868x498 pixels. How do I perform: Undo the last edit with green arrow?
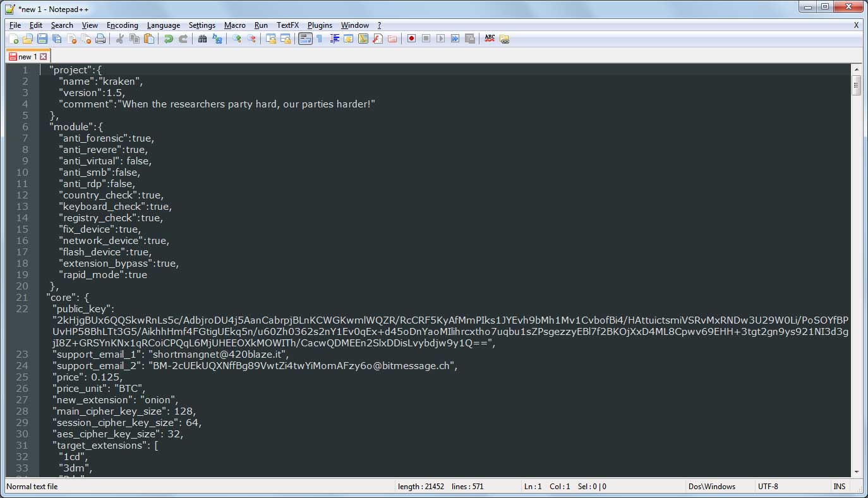tap(168, 39)
